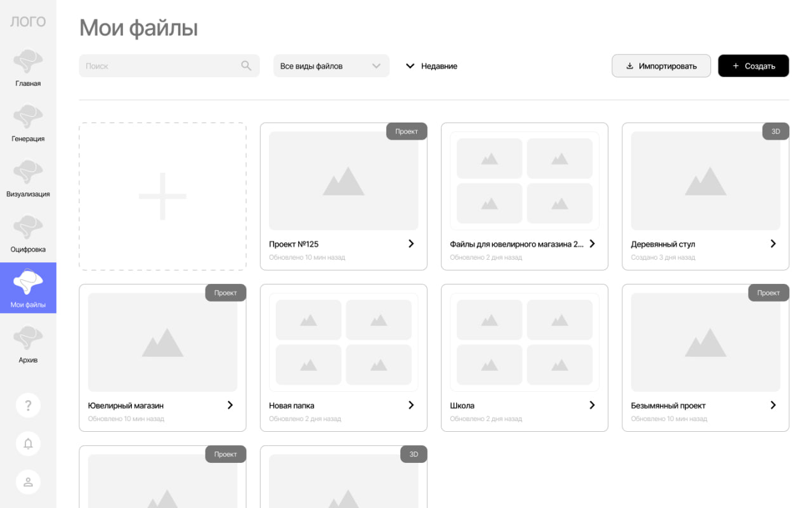Click the Ювелирный магазин title text
This screenshot has width=812, height=508.
pos(126,405)
